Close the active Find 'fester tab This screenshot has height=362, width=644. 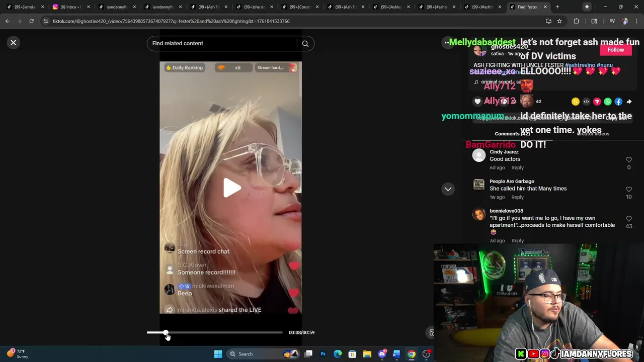point(545,7)
